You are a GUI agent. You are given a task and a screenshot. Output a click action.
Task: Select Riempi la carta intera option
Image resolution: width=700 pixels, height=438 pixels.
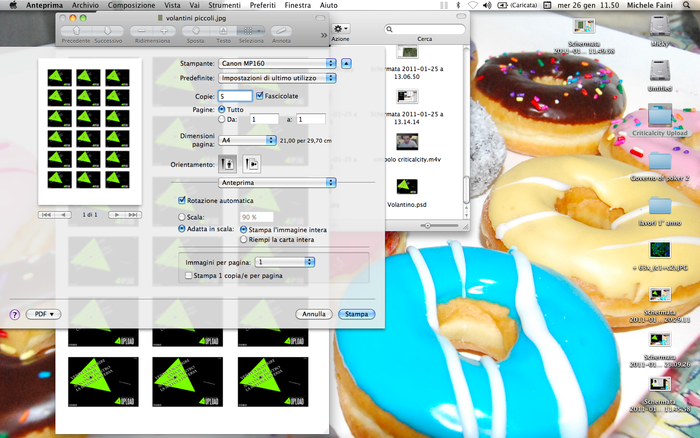[x=243, y=239]
